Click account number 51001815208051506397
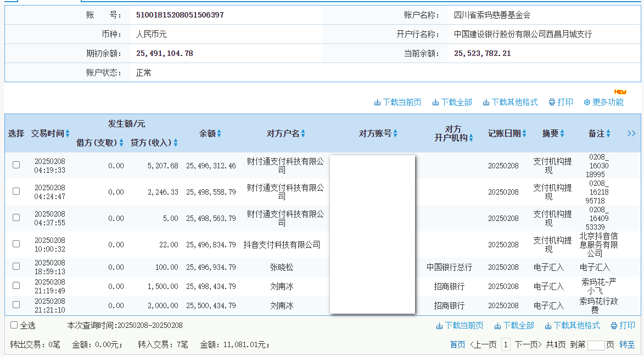 pyautogui.click(x=180, y=15)
